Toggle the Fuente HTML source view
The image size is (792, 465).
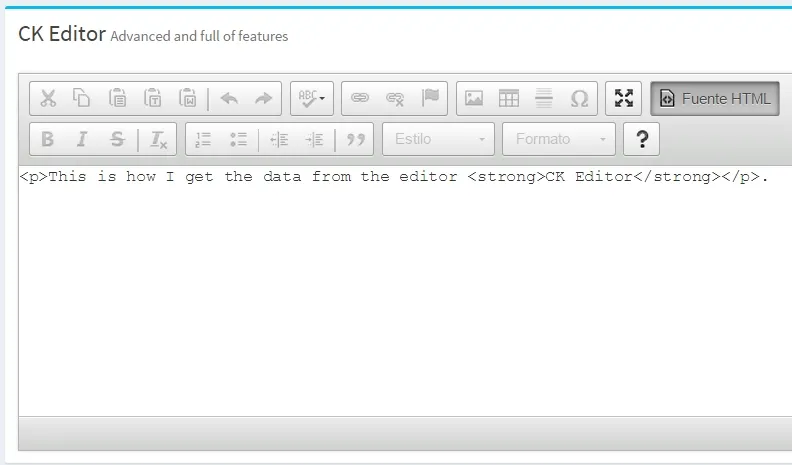[x=715, y=98]
